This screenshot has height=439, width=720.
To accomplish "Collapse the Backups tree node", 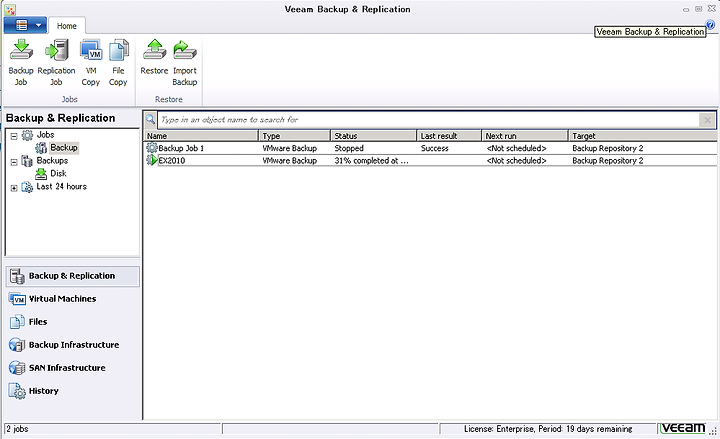I will 14,162.
